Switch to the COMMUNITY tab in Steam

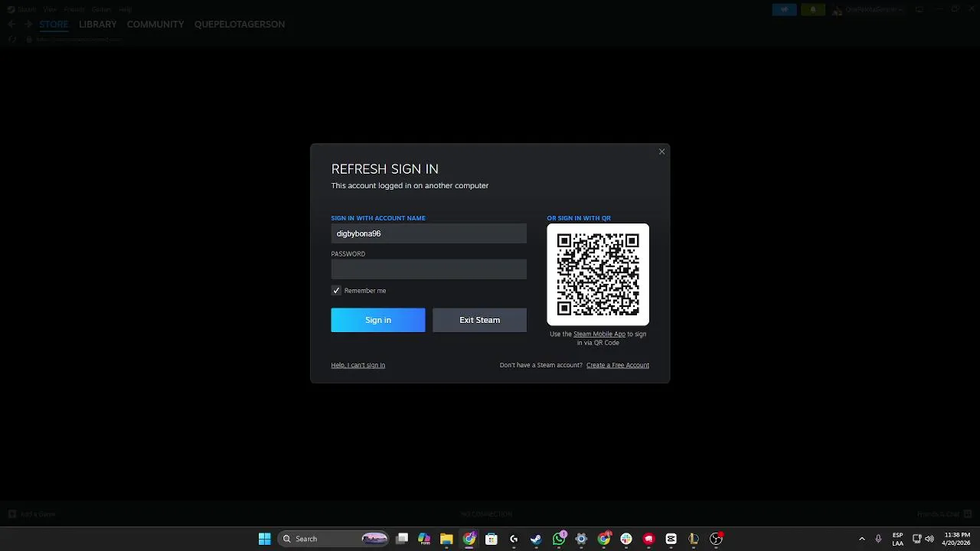click(x=155, y=24)
